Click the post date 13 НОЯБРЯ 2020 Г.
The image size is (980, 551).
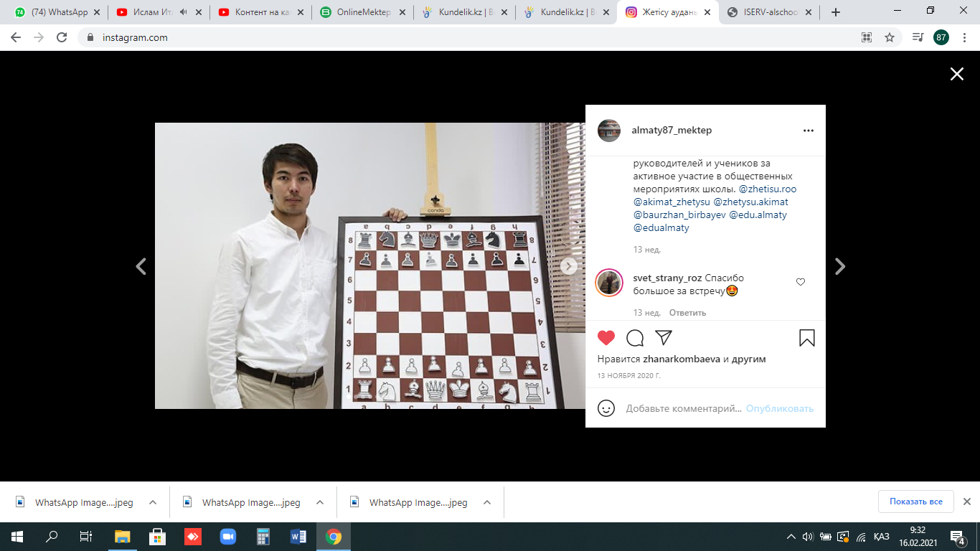pyautogui.click(x=629, y=375)
